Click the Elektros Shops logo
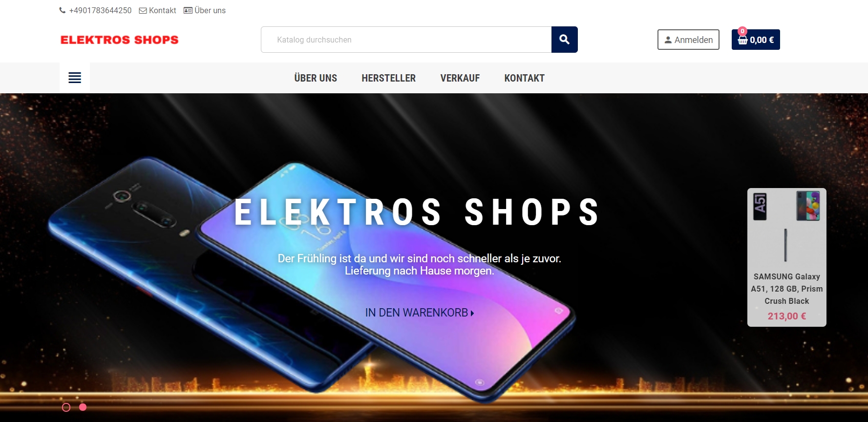Viewport: 868px width, 422px height. point(120,40)
